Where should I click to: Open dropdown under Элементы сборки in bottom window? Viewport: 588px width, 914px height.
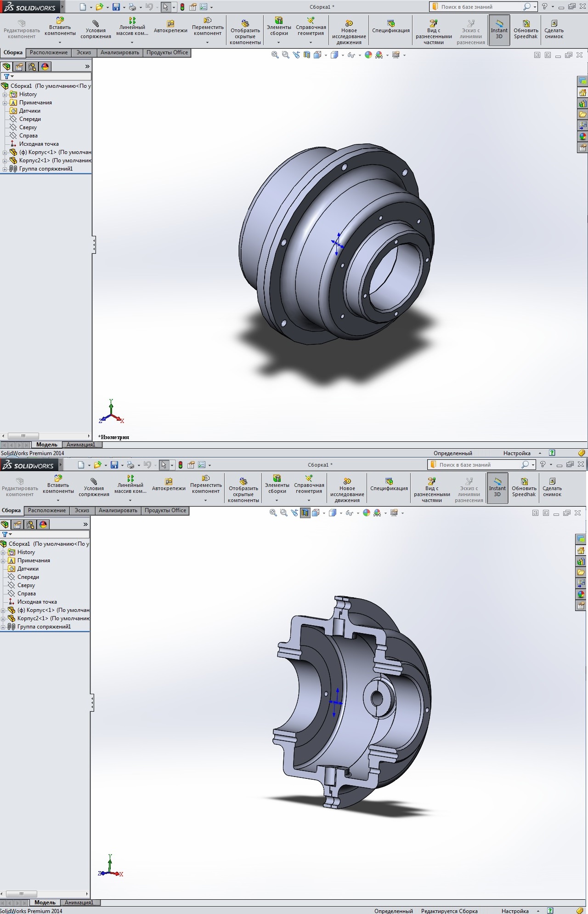pos(277,500)
